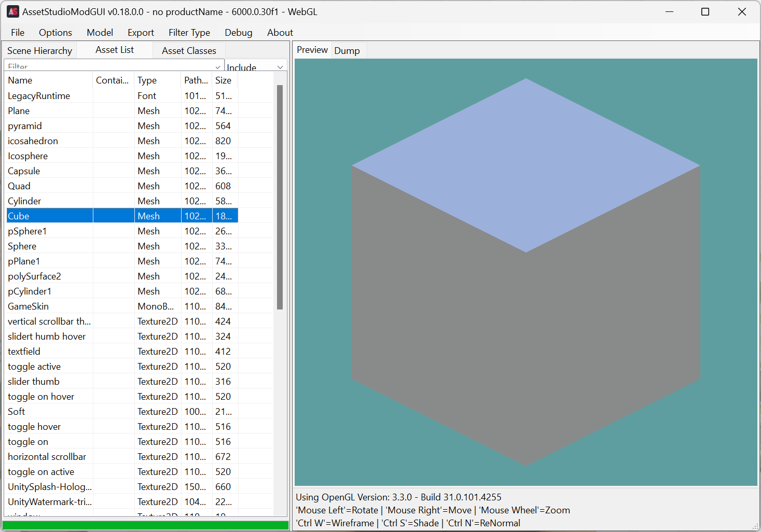Image resolution: width=761 pixels, height=532 pixels.
Task: Select the UnitySplash-Holog texture row
Action: tap(122, 487)
